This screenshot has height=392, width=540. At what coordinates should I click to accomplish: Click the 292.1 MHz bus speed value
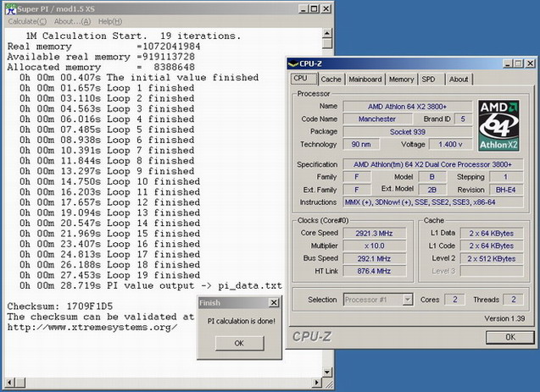(375, 258)
